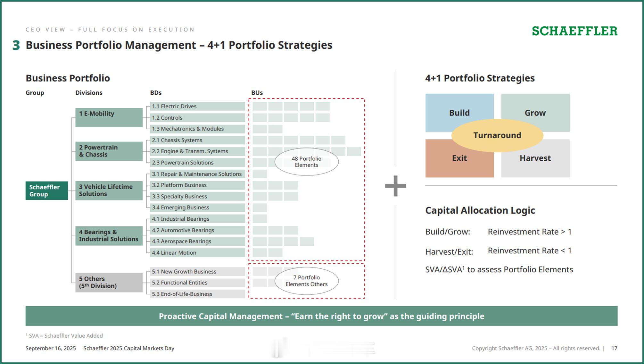Click SVA/ΔSVA to assess Portfolio Elements line
644x364 pixels.
(499, 270)
